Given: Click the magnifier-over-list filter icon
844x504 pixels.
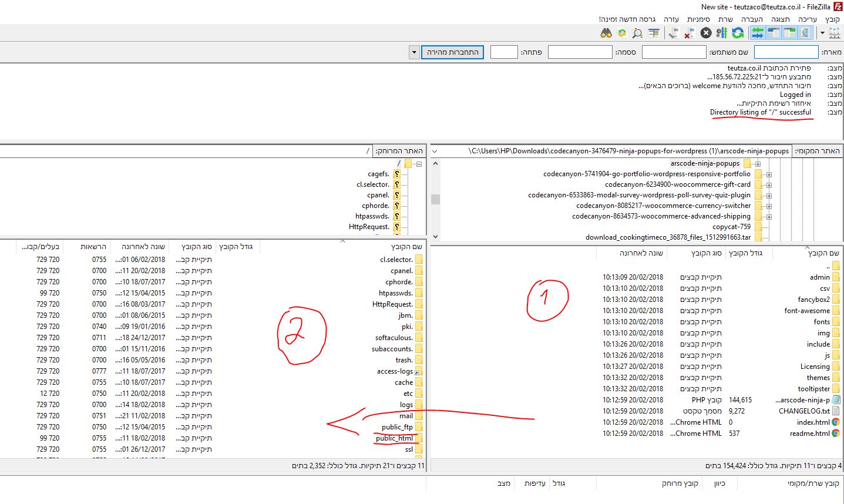Looking at the screenshot, I should [637, 33].
